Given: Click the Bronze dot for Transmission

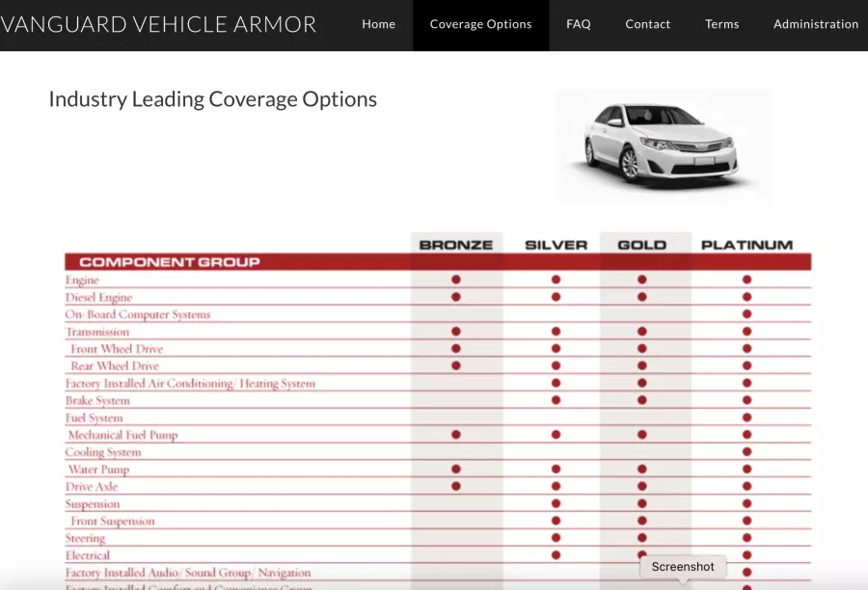Looking at the screenshot, I should 456,331.
